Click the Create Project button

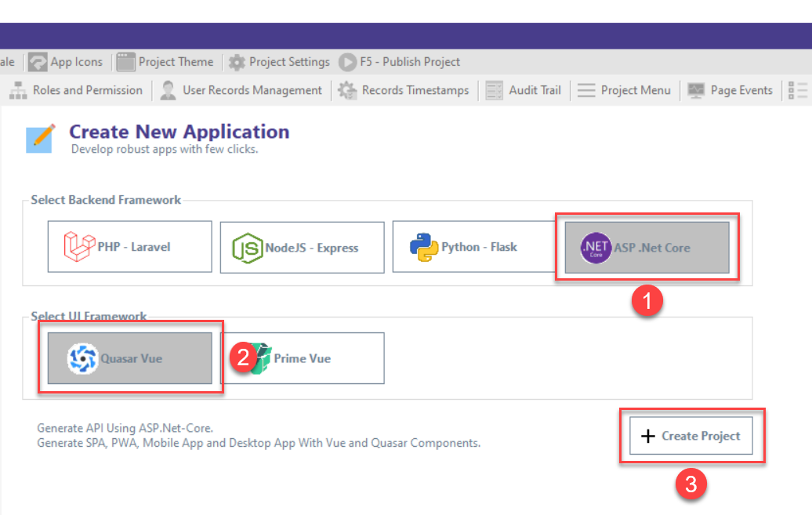point(691,436)
